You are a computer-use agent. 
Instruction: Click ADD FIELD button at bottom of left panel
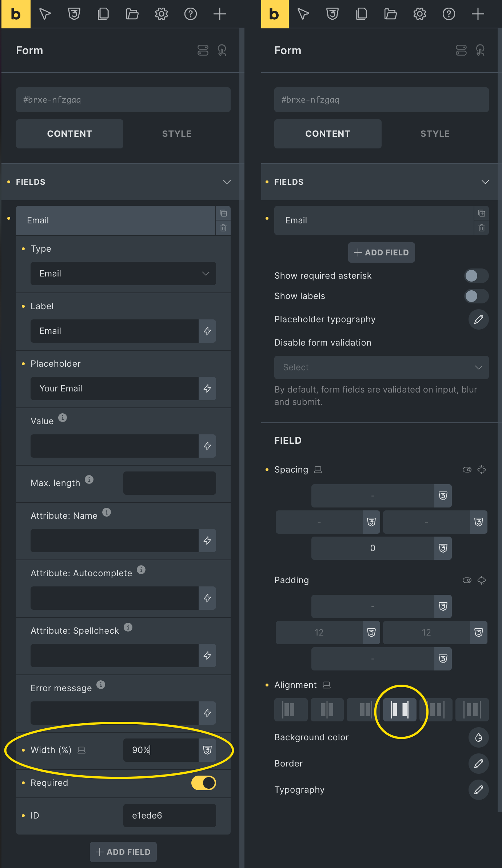[123, 852]
